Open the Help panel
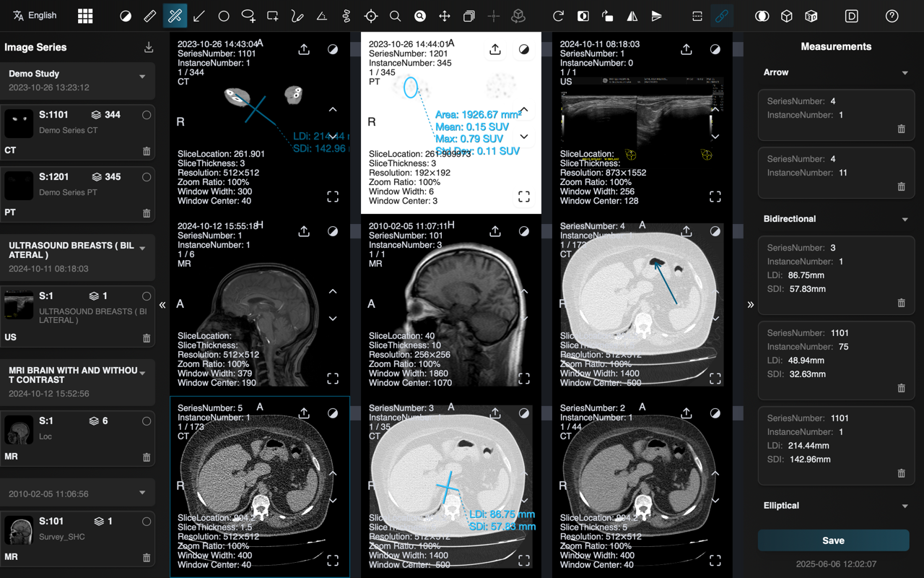 click(892, 15)
